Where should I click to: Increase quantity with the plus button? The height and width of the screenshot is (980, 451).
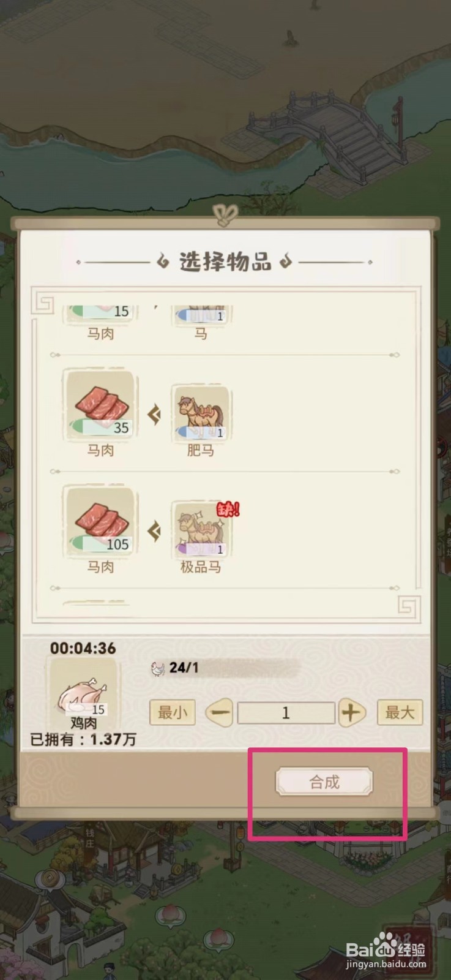click(x=351, y=712)
